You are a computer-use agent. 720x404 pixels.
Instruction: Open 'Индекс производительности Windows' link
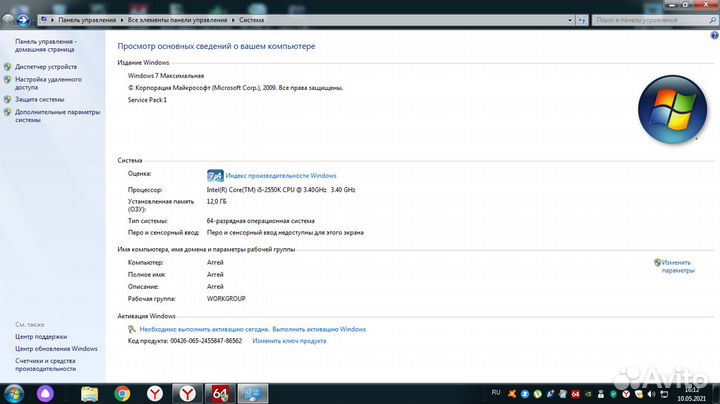point(281,176)
